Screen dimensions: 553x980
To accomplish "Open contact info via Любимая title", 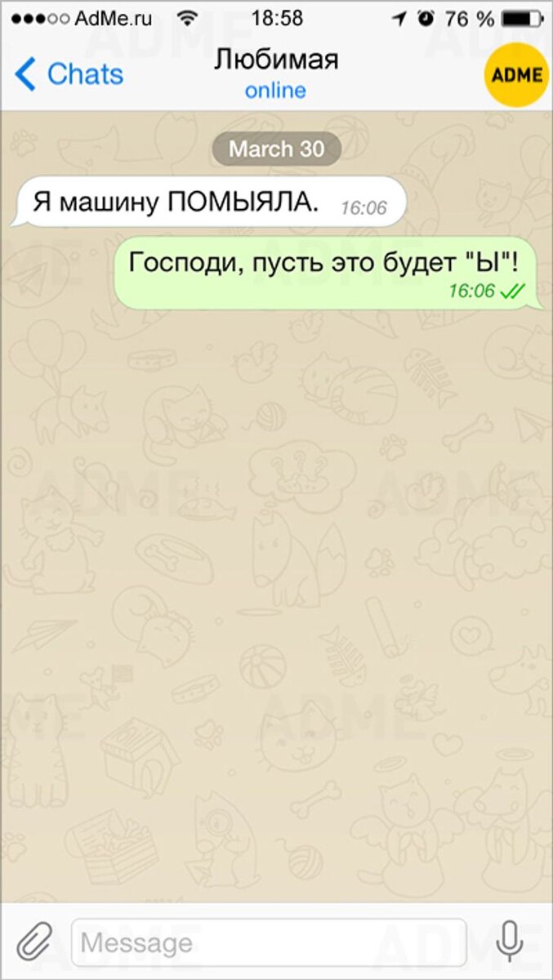I will (x=276, y=59).
